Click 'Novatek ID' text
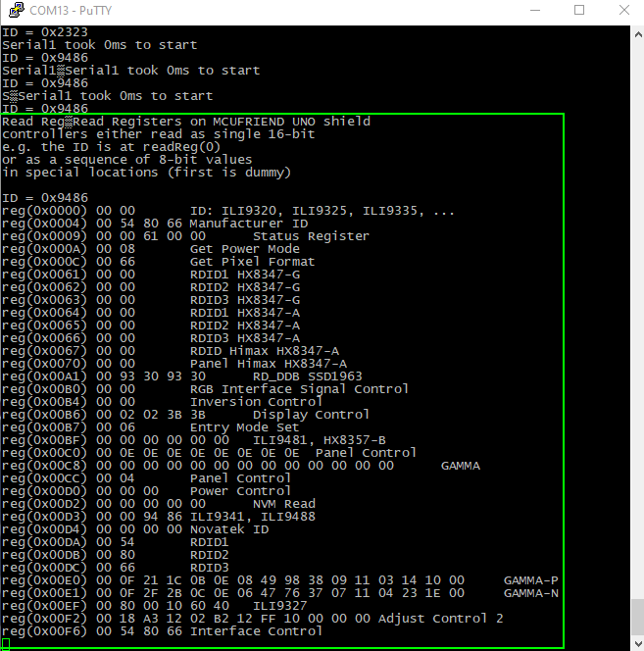 (229, 529)
